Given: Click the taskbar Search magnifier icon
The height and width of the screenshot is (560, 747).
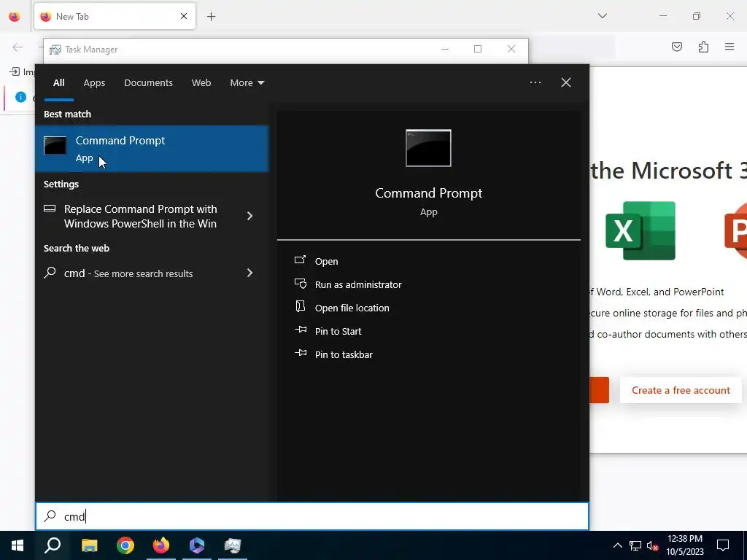Looking at the screenshot, I should (x=53, y=545).
